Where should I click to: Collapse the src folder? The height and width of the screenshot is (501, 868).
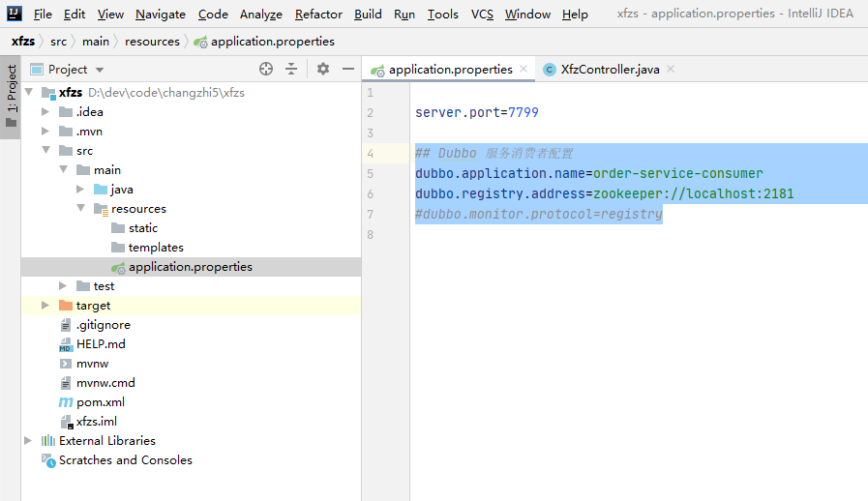point(45,150)
